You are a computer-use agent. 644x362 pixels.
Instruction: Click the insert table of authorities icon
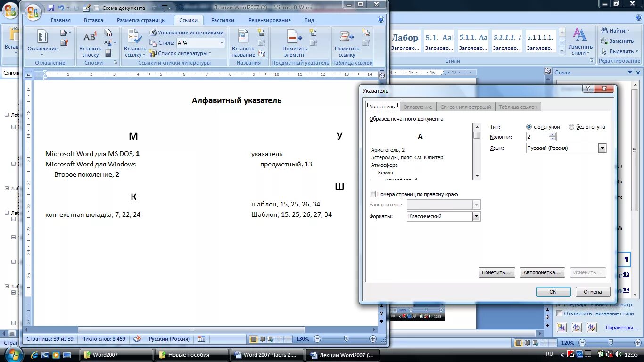(366, 33)
